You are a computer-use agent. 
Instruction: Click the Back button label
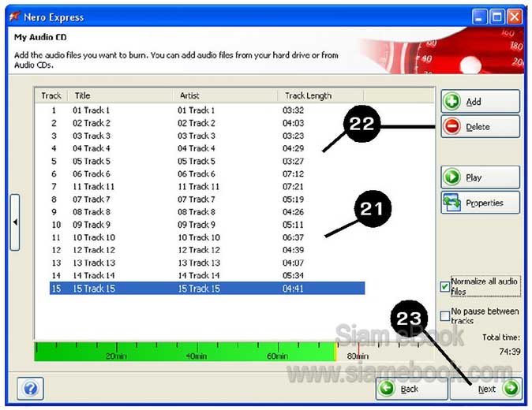coord(409,389)
